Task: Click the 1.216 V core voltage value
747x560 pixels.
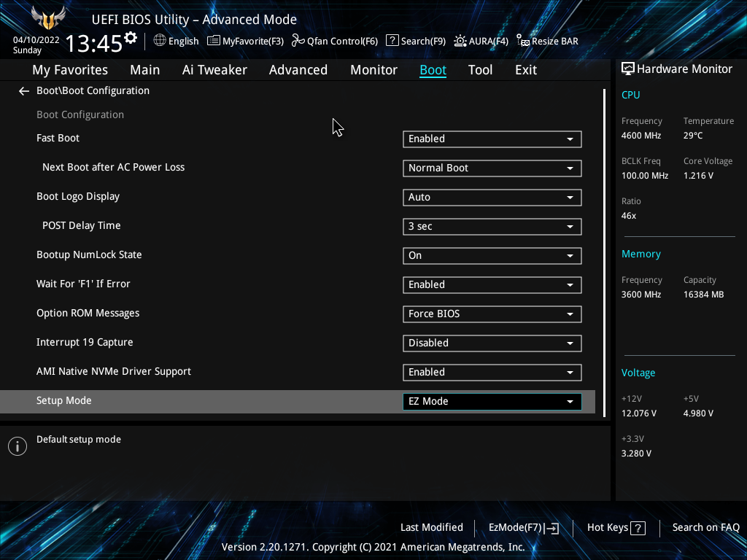Action: pos(698,176)
